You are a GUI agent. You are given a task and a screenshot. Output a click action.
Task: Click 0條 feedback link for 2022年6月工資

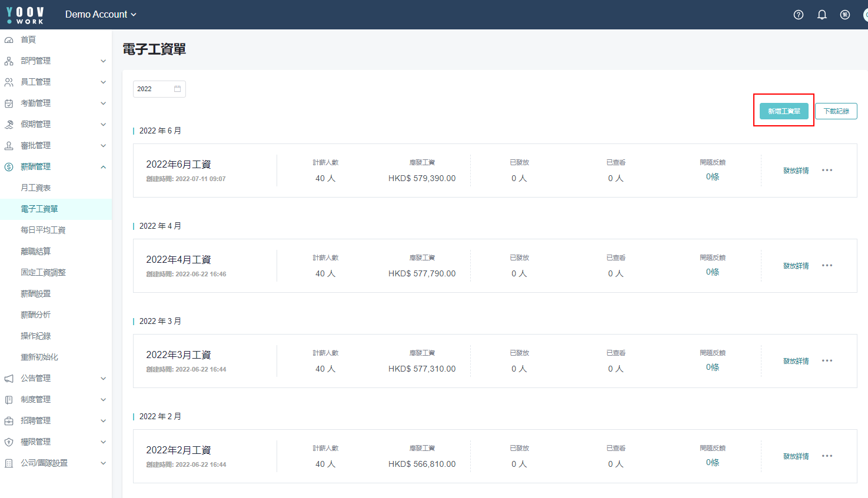(712, 177)
